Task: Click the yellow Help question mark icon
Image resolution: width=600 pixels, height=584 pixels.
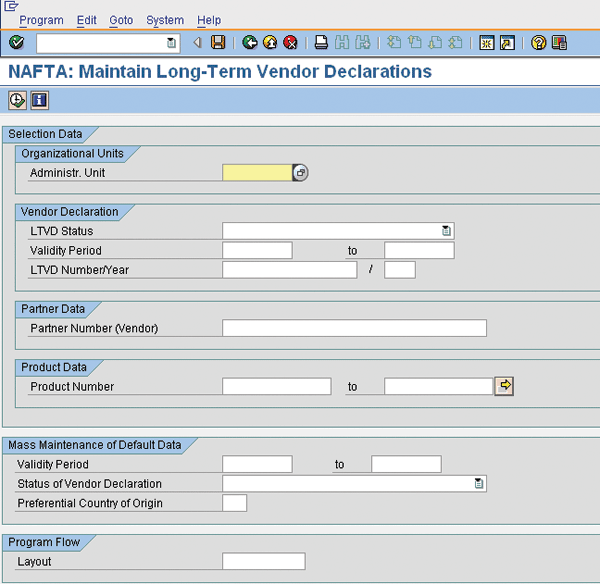Action: (x=538, y=42)
